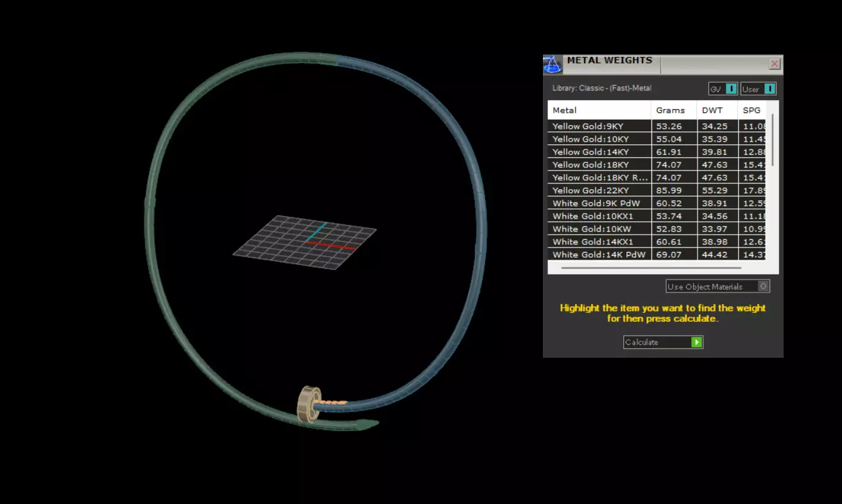Select the gold clasp ring in viewport
Image resolution: width=842 pixels, height=504 pixels.
309,404
